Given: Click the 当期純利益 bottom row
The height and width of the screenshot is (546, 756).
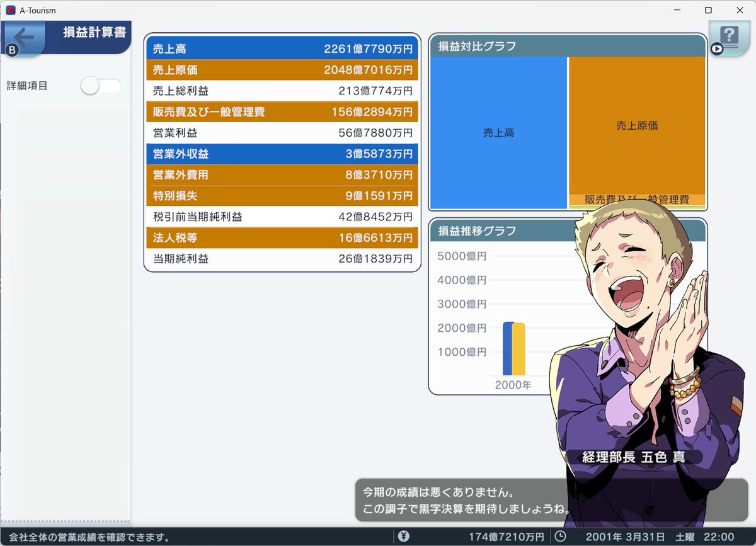Looking at the screenshot, I should 282,259.
